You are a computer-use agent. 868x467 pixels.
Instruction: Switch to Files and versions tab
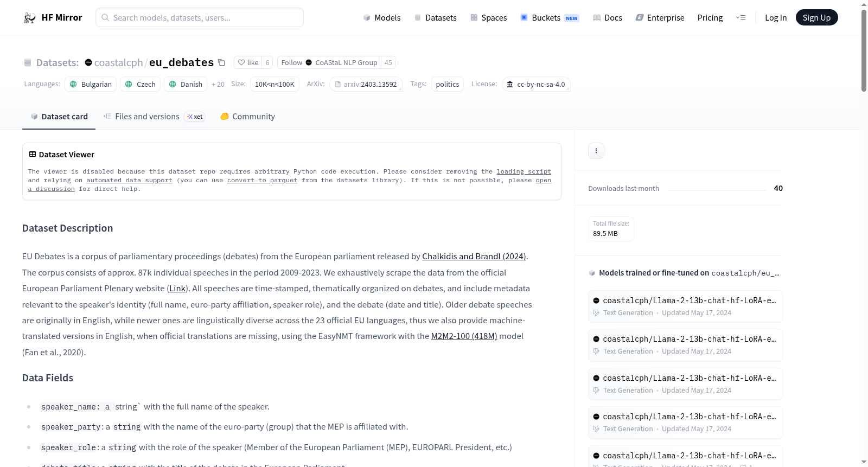[x=154, y=117]
